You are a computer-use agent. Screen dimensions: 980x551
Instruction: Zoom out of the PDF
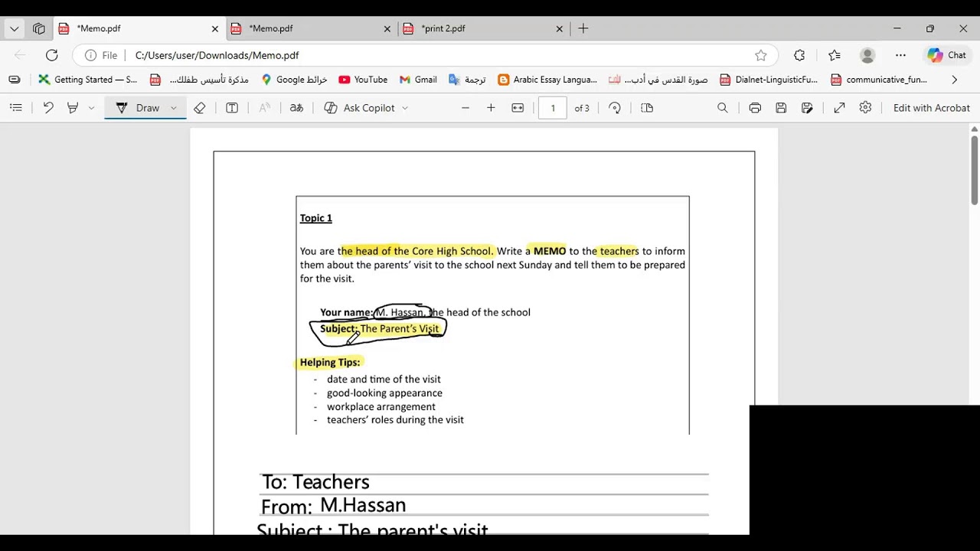pos(465,108)
